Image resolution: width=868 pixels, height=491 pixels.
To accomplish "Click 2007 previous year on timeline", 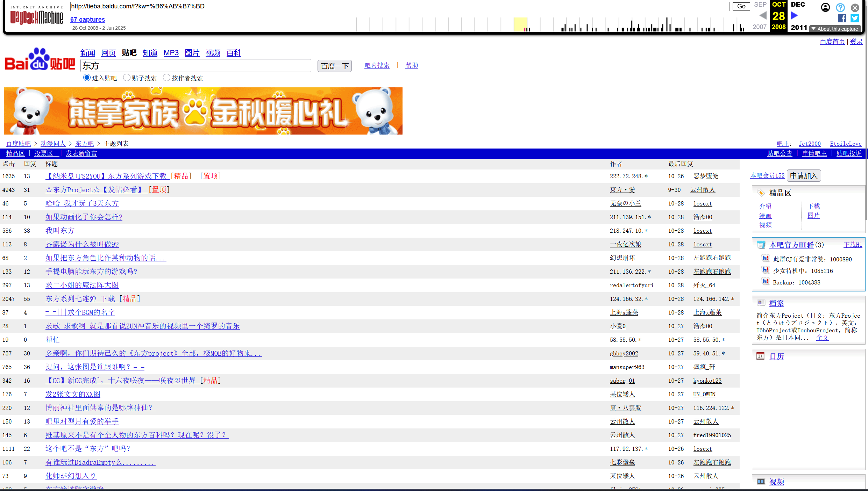I will coord(760,27).
